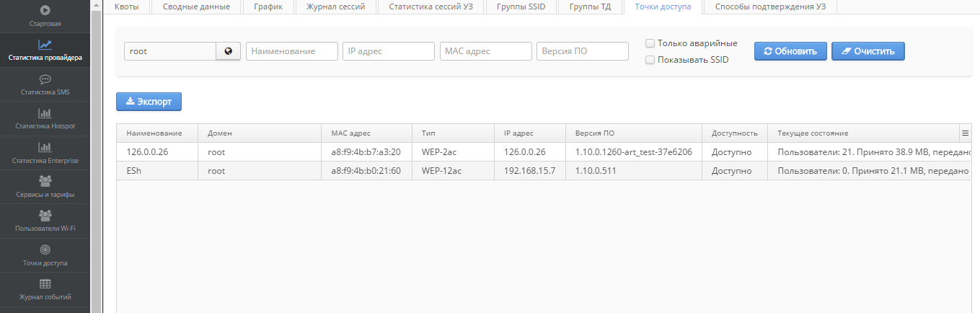Toggle the Показывать SSID checkbox
Image resolution: width=980 pixels, height=313 pixels.
pyautogui.click(x=650, y=60)
